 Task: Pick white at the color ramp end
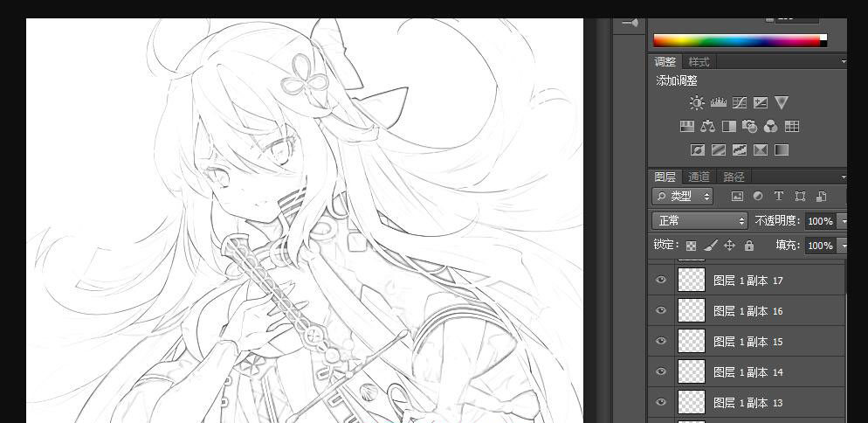[x=823, y=38]
